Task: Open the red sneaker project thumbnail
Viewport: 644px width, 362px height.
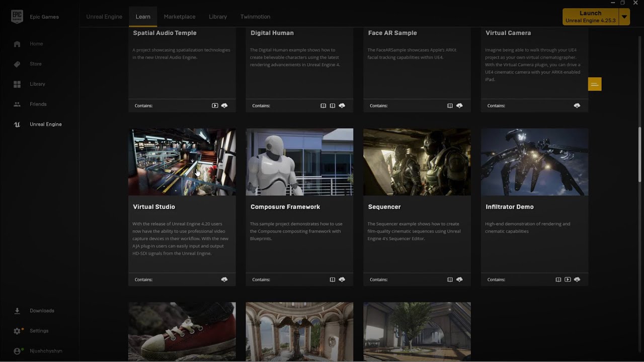Action: tap(182, 331)
